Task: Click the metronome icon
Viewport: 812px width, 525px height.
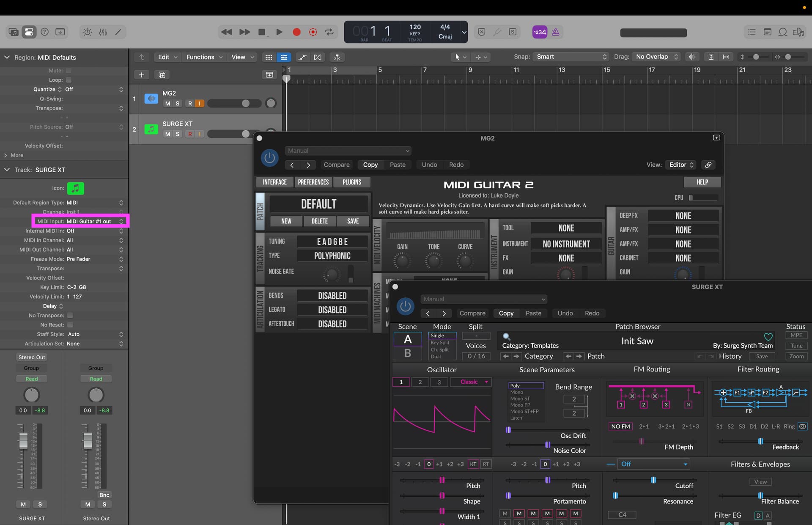Action: [x=555, y=32]
